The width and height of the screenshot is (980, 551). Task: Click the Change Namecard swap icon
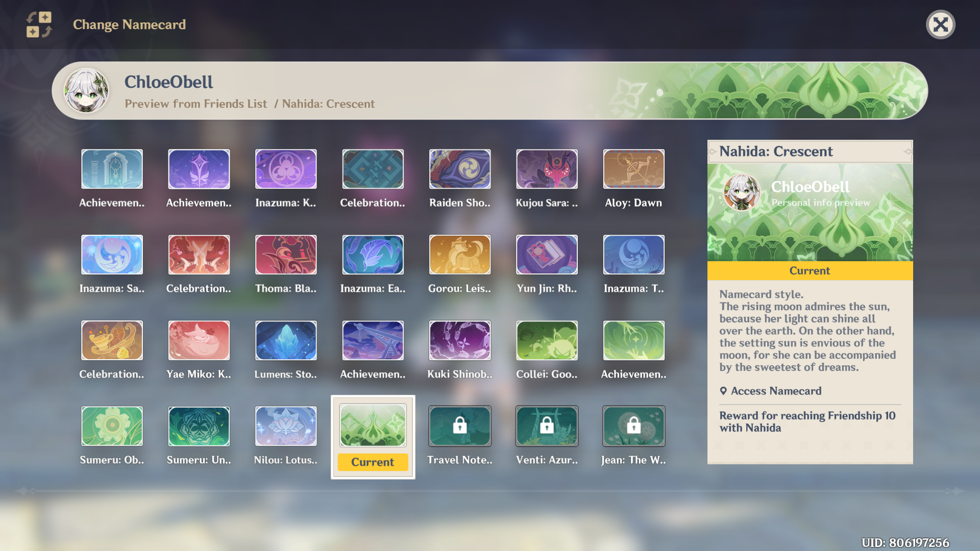tap(39, 24)
